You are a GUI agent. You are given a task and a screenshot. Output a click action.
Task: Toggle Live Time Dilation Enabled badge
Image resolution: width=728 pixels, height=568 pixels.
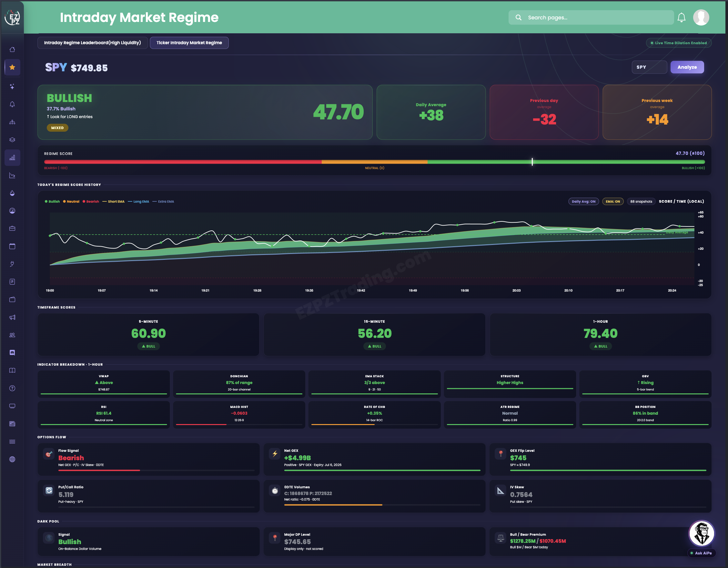click(679, 43)
